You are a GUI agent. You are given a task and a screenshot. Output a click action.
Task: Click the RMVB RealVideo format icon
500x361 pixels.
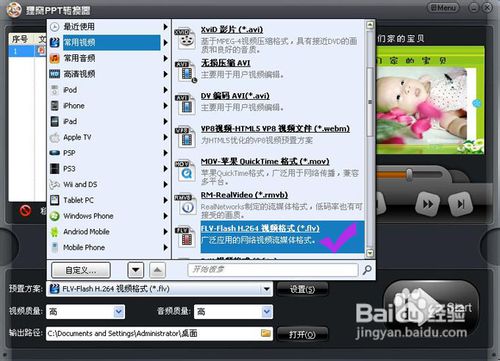[x=185, y=204]
